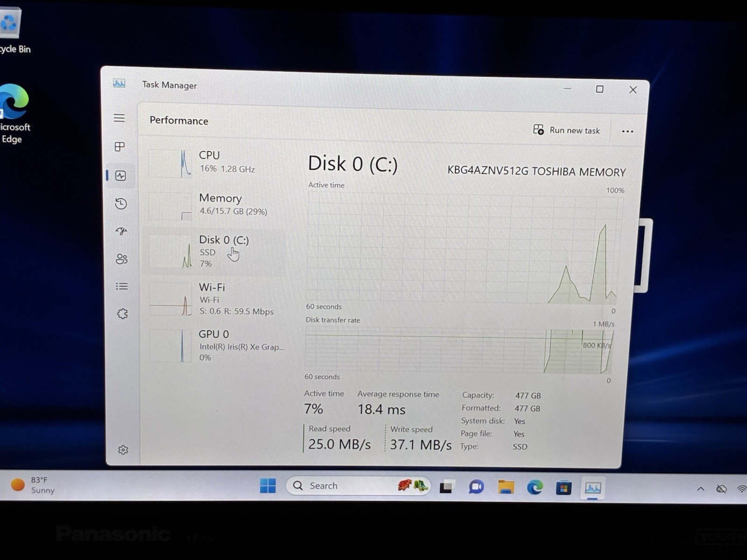This screenshot has width=747, height=560.
Task: Show hidden system tray icons chevron
Action: [x=700, y=489]
